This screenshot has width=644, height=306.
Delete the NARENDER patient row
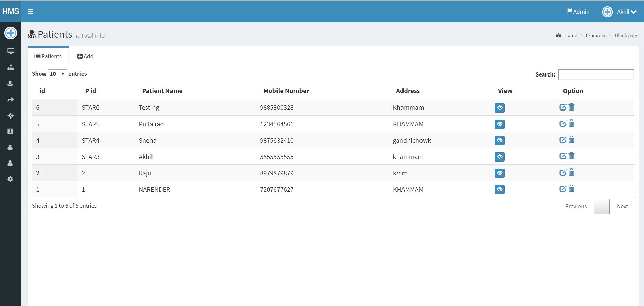click(571, 189)
